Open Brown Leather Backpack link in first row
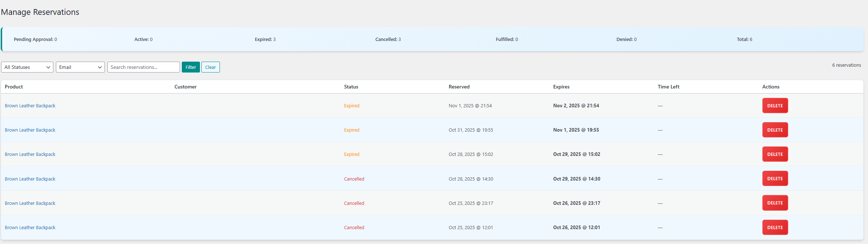This screenshot has width=868, height=244. 30,106
